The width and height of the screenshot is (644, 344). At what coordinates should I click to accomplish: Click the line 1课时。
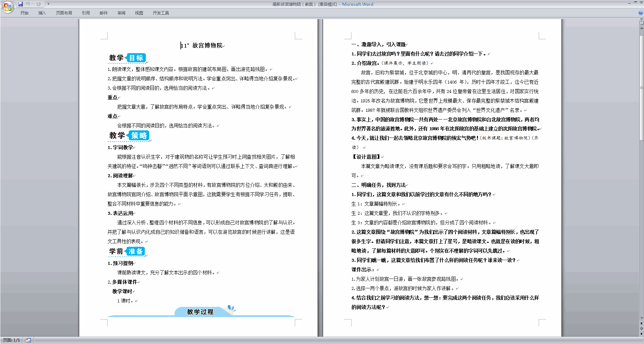point(126,301)
